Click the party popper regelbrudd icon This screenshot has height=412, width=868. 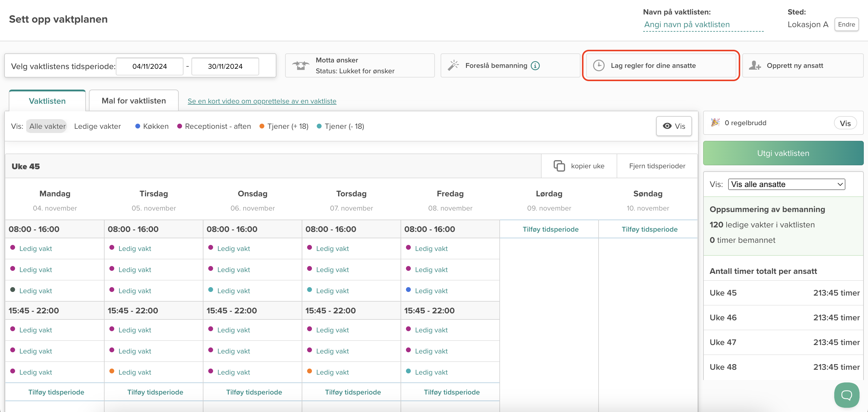tap(715, 123)
